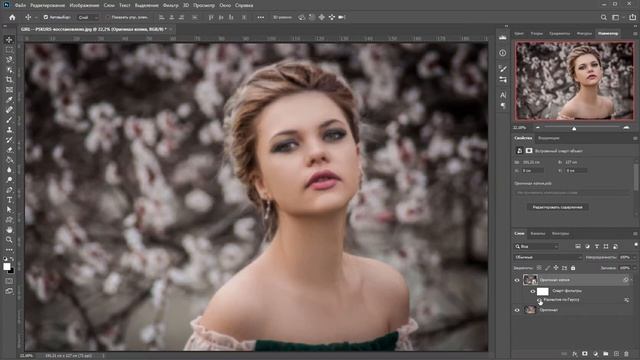Open the Opacity value dropdown

click(634, 258)
